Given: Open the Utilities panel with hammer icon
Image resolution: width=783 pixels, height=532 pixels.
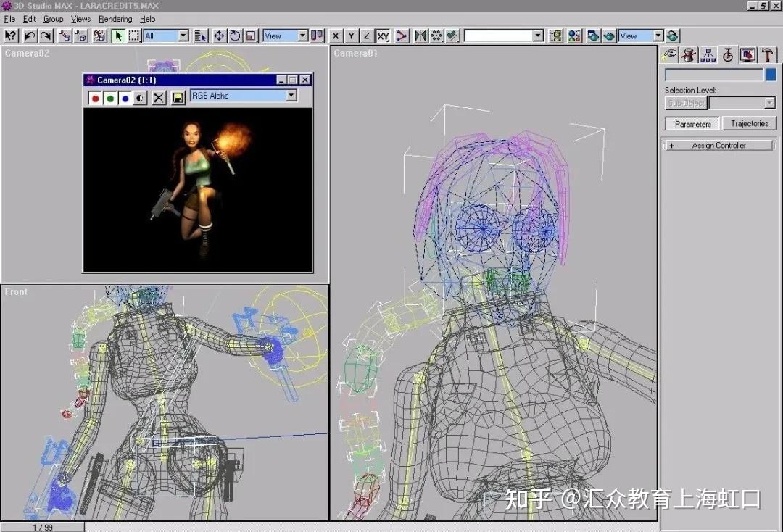Looking at the screenshot, I should [766, 54].
